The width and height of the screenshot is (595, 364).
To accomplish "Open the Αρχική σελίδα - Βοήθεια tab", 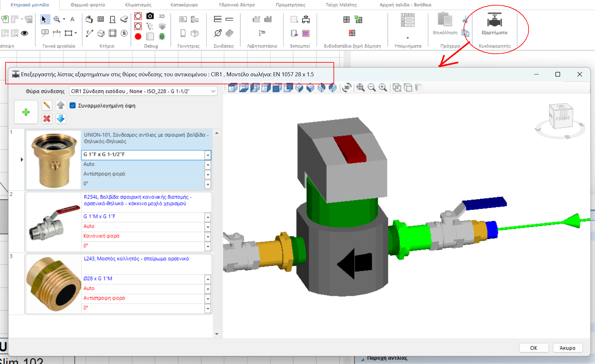I will [x=405, y=5].
